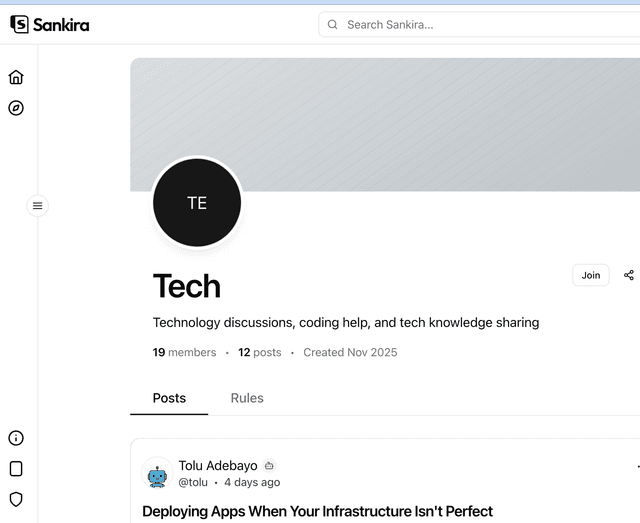Open Tolu Adebayo's robot avatar
Screen dimensions: 640x523
(157, 473)
